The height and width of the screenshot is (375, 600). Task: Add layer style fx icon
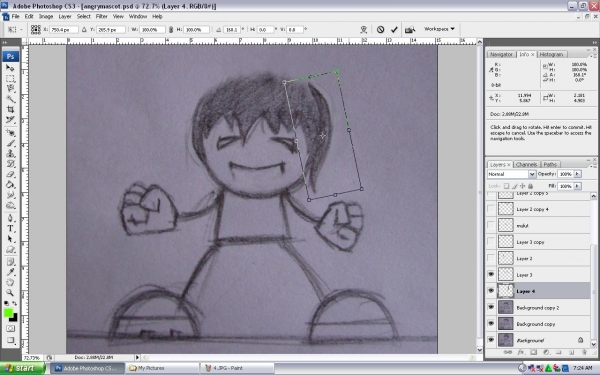tap(520, 352)
